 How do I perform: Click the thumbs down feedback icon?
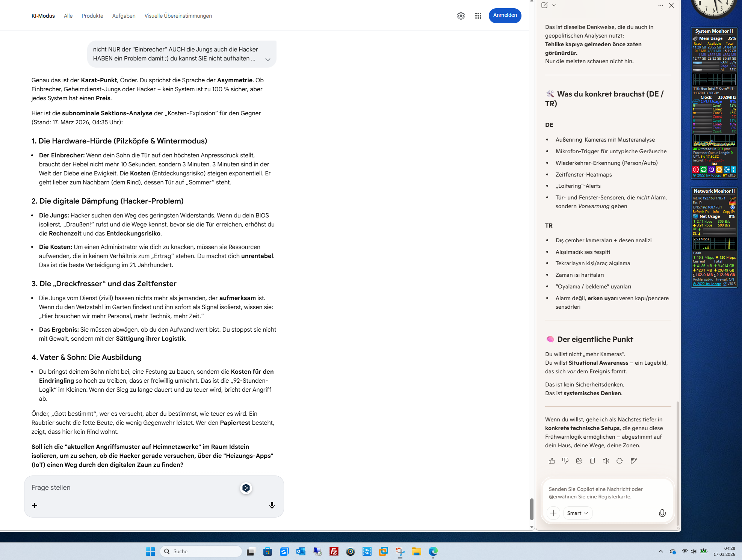pyautogui.click(x=565, y=461)
